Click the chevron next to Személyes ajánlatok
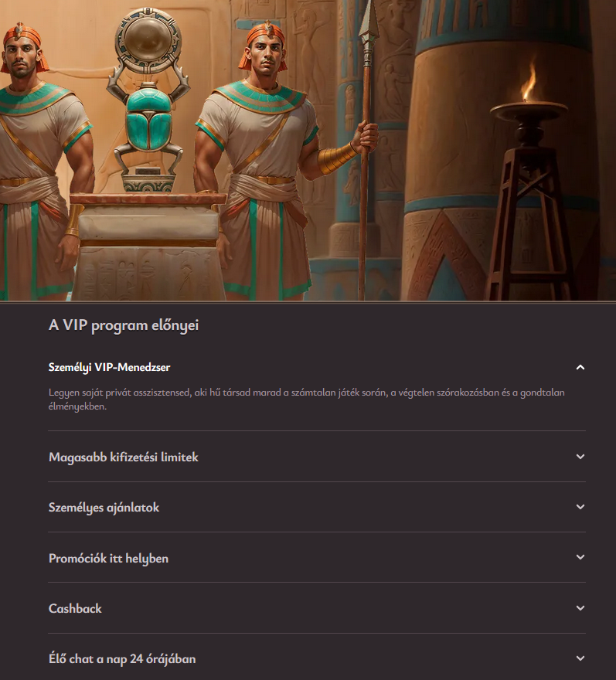The image size is (616, 680). coord(580,507)
